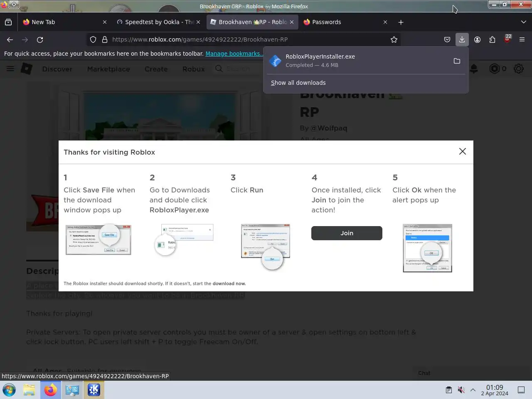Open Marketplace in Roblox navigation
The width and height of the screenshot is (532, 399).
click(x=108, y=69)
